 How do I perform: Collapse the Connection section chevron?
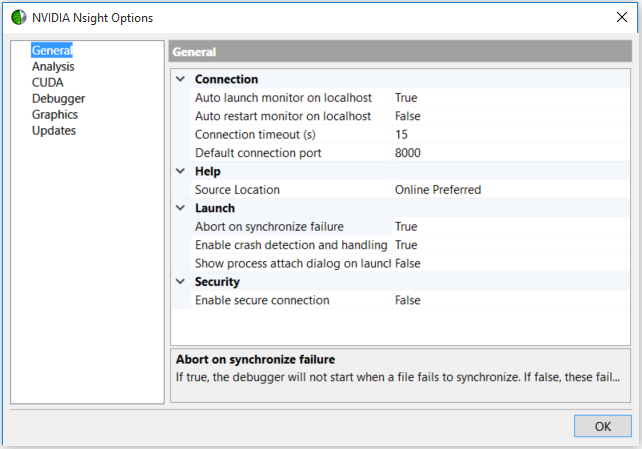click(x=181, y=79)
